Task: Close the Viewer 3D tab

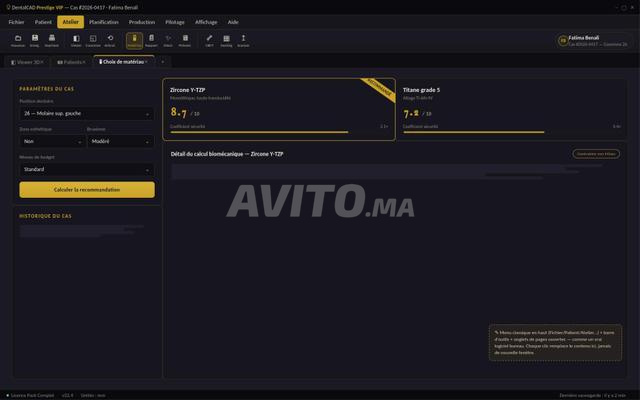Action: 42,62
